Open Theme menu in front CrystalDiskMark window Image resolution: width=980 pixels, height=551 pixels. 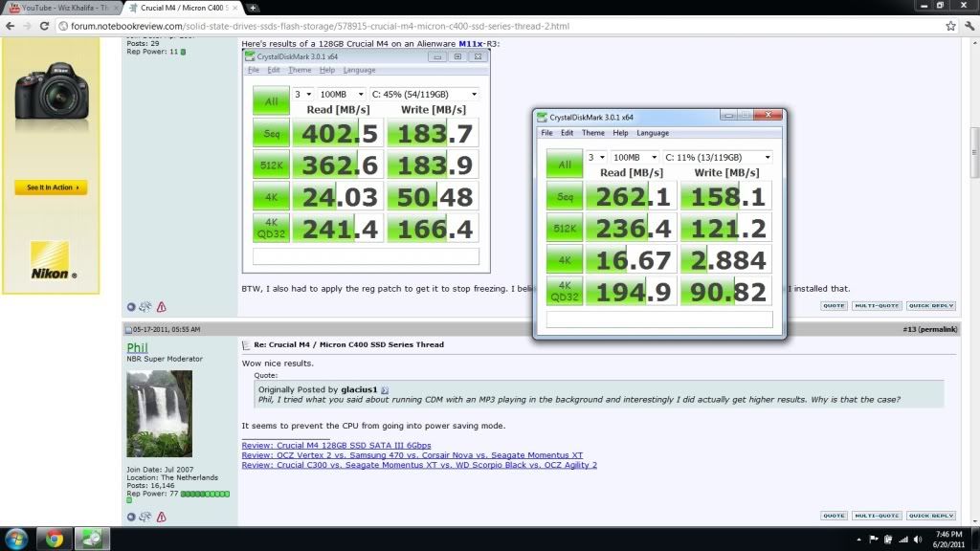[x=593, y=133]
